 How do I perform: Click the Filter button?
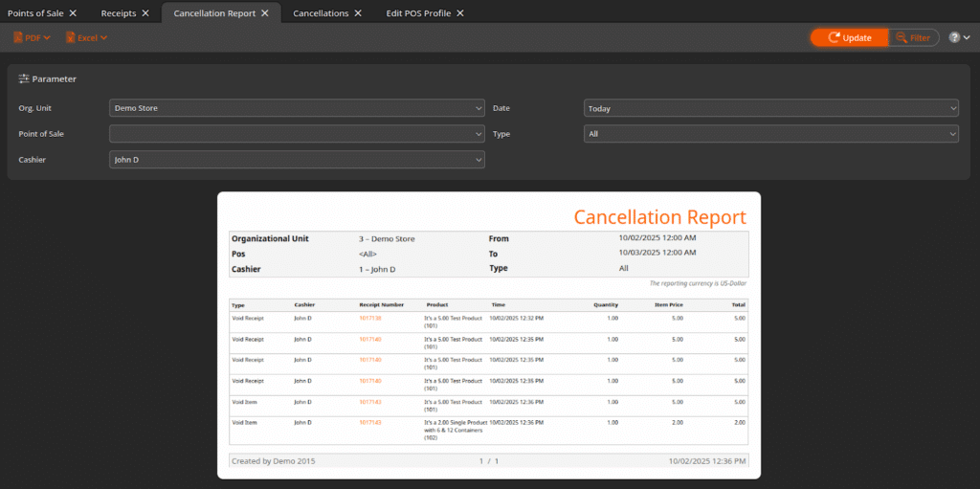coord(912,37)
